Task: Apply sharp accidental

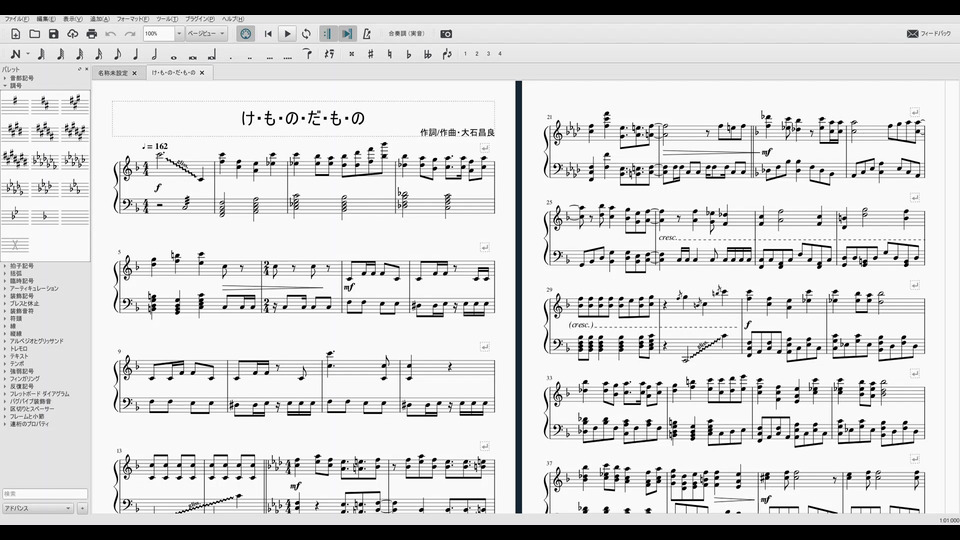Action: pyautogui.click(x=370, y=54)
